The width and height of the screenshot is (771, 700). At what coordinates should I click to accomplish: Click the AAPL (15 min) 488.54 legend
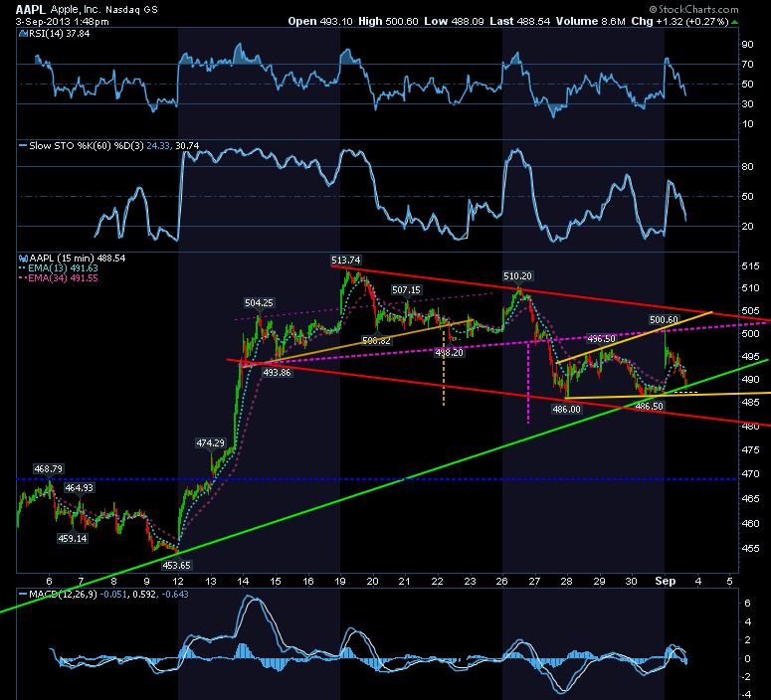[x=78, y=259]
